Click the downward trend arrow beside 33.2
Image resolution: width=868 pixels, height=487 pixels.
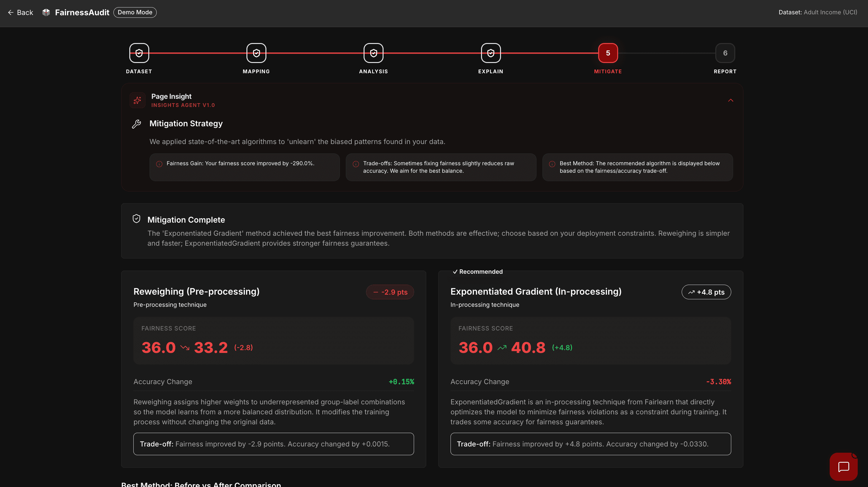[x=185, y=348]
